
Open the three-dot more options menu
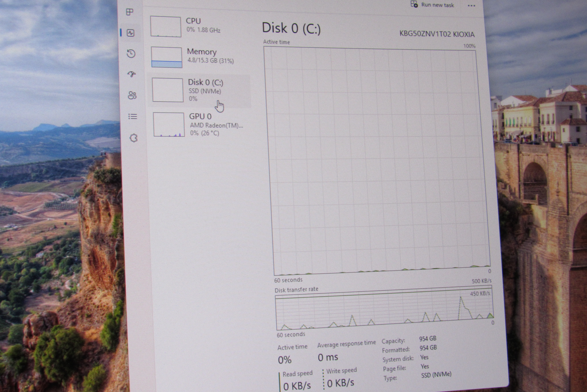point(471,6)
